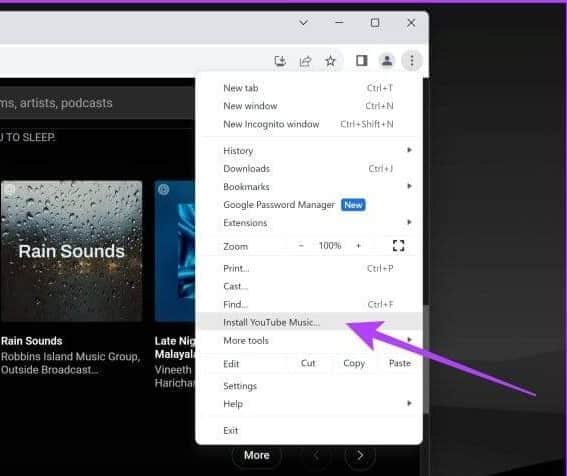Screen dimensions: 567x476
Task: Open Settings from the menu
Action: [308, 386]
